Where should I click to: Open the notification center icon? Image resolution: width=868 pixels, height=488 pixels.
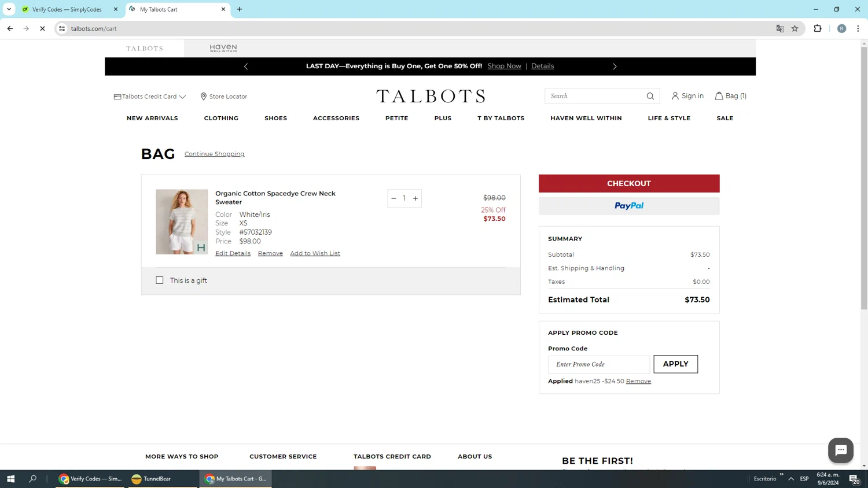click(x=854, y=479)
